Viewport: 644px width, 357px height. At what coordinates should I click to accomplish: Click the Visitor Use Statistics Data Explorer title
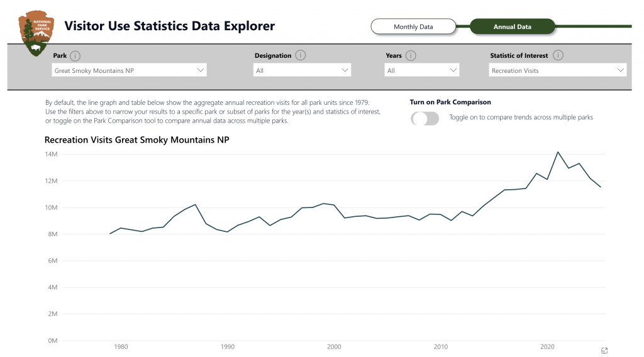click(170, 26)
